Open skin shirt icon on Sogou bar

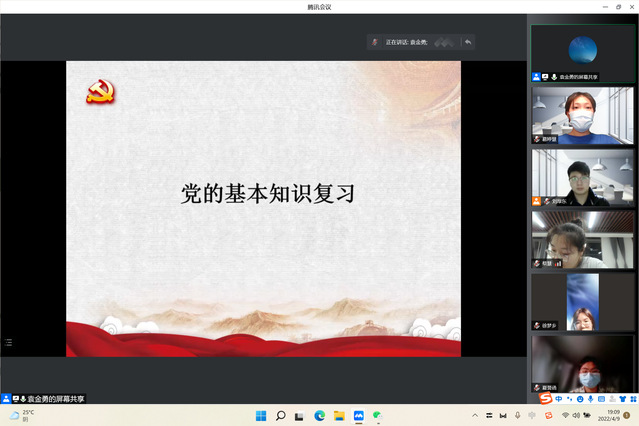622,399
